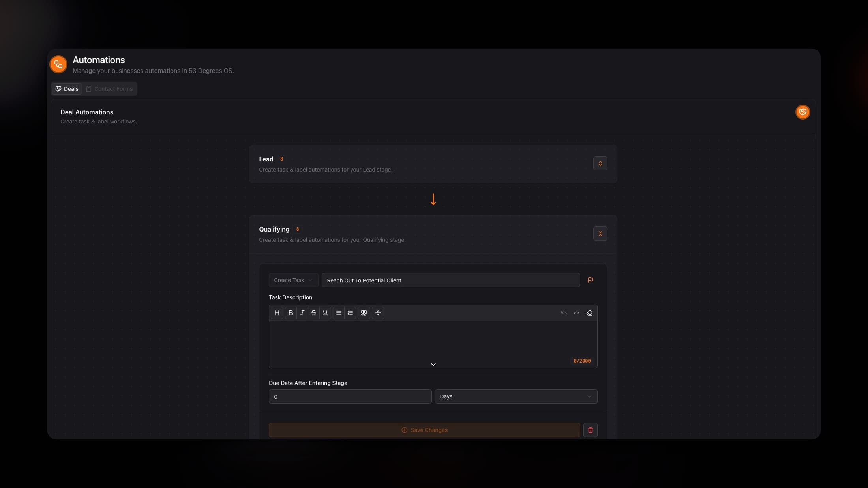Click the Automations page title

[x=99, y=60]
